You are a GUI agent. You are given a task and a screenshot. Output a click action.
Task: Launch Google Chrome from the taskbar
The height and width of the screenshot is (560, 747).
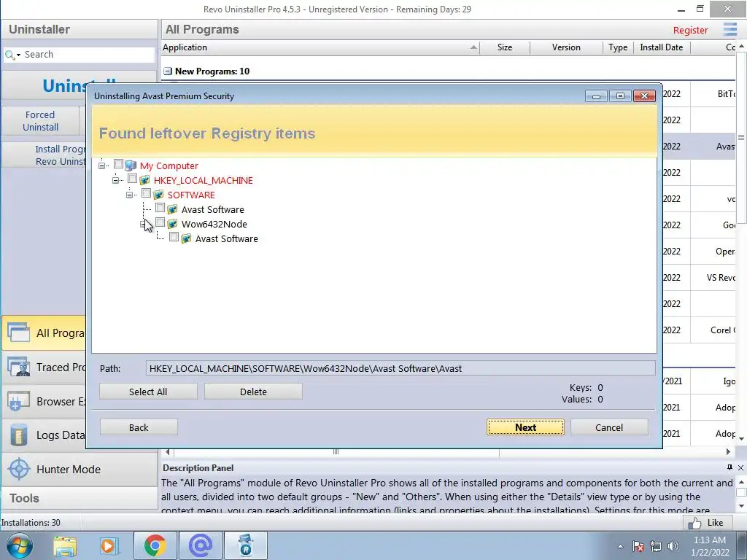coord(155,545)
